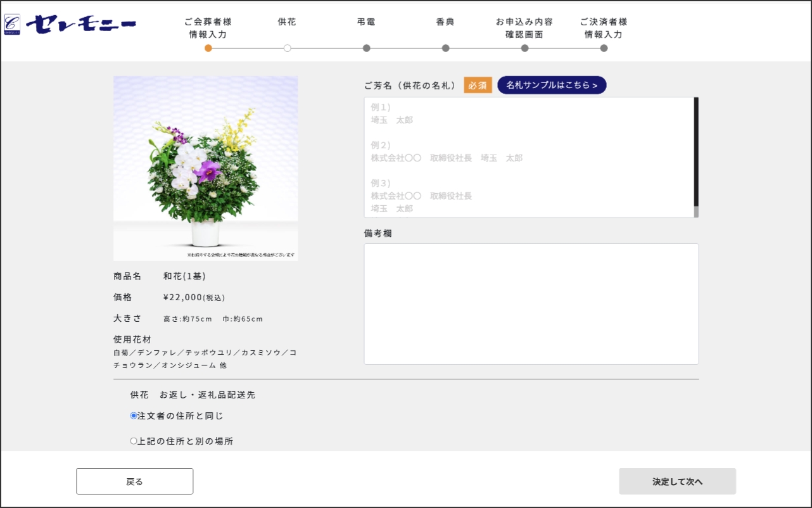The width and height of the screenshot is (812, 508).
Task: Click the ご芳名 name tag text area
Action: point(528,157)
